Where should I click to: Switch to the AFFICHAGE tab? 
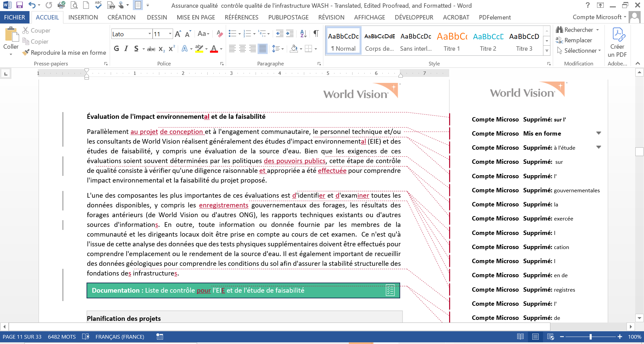370,17
